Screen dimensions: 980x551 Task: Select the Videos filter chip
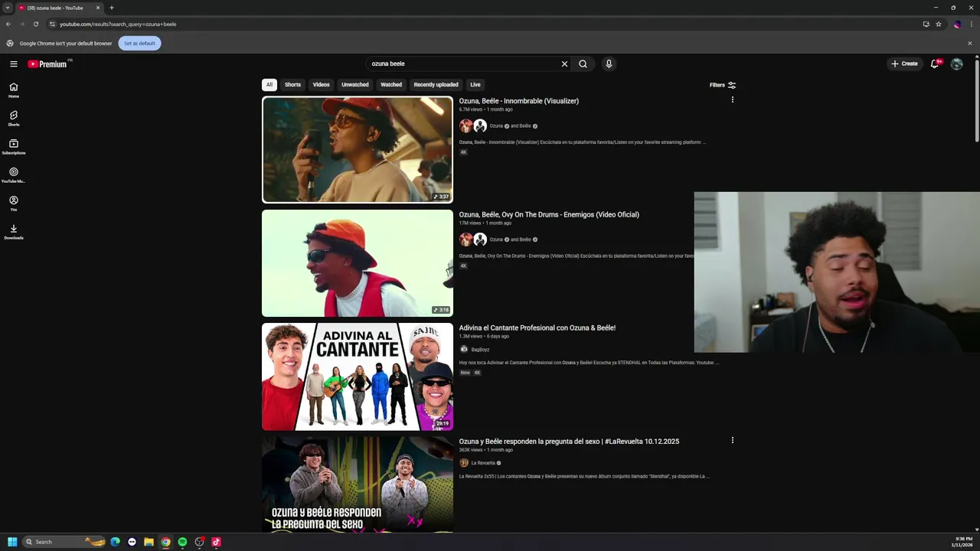click(322, 85)
